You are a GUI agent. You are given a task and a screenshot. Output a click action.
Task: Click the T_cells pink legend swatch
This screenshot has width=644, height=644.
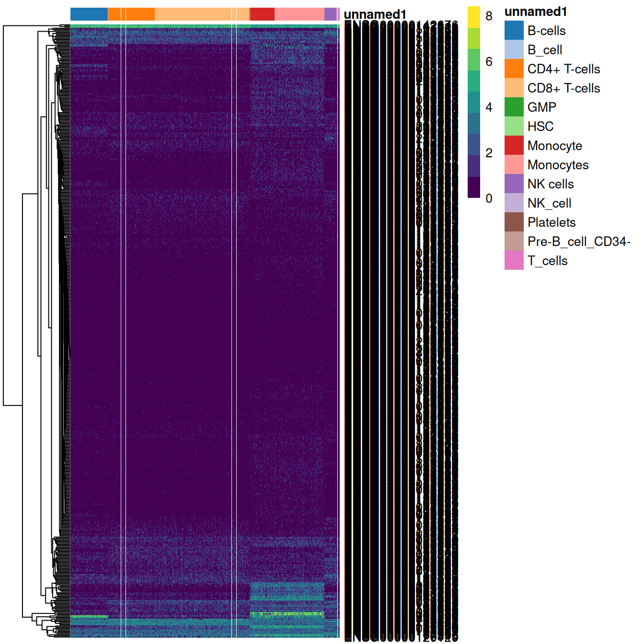click(x=514, y=261)
